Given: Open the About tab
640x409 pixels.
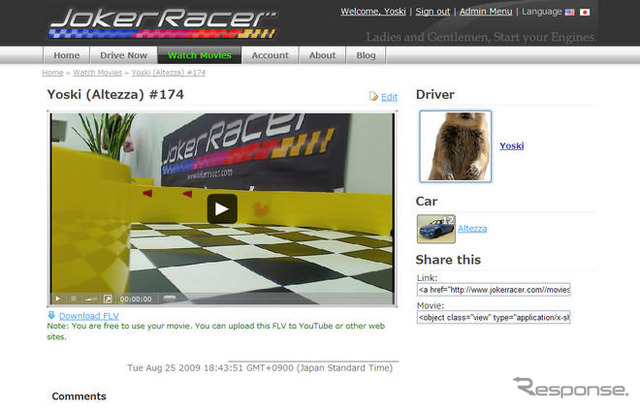Looking at the screenshot, I should pos(322,55).
